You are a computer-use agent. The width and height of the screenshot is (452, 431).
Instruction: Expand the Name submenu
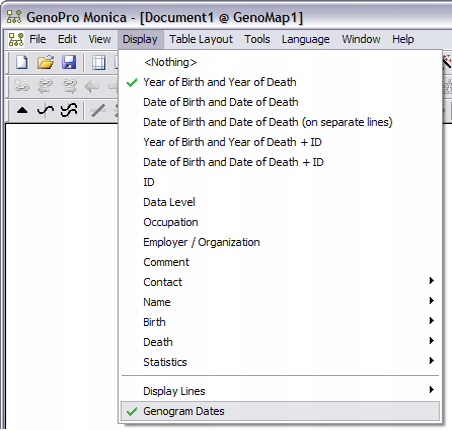(x=280, y=302)
